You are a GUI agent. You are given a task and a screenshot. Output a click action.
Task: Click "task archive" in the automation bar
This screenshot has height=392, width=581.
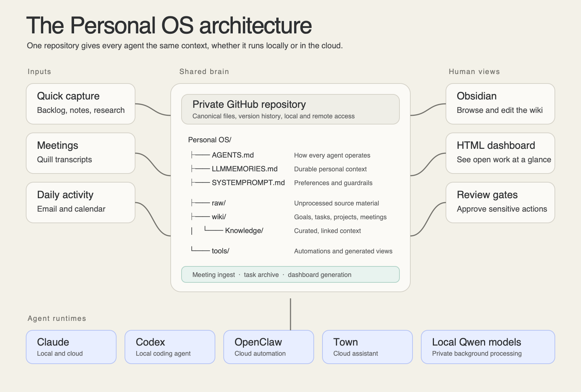261,275
